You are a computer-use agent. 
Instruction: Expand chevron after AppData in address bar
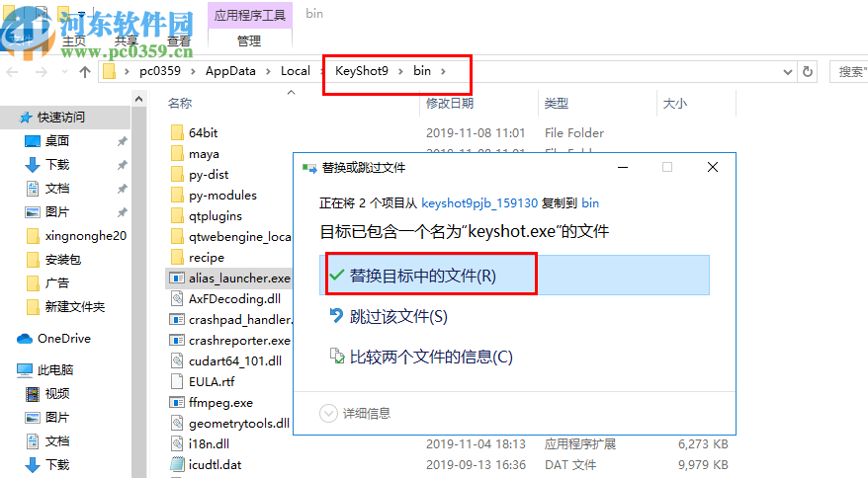pyautogui.click(x=268, y=71)
